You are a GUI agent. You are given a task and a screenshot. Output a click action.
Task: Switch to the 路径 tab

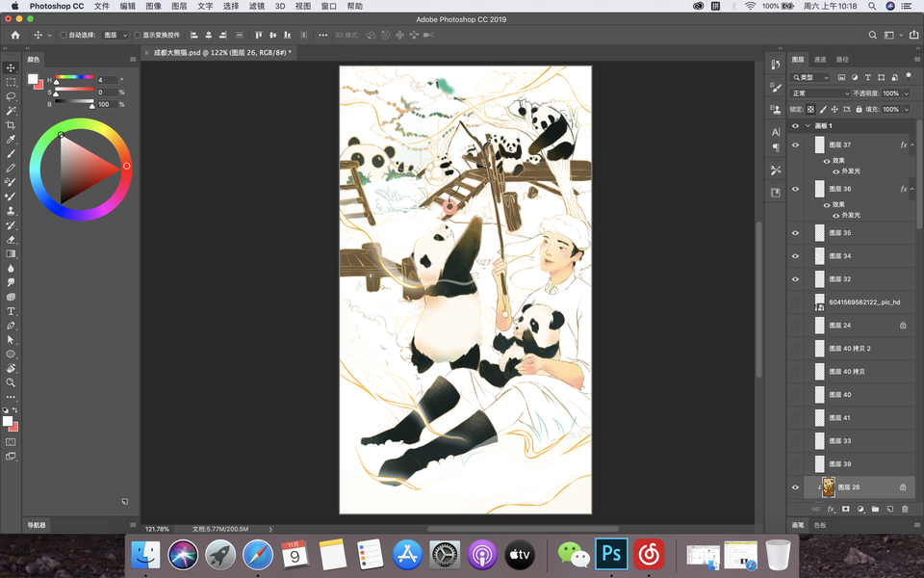pos(842,60)
